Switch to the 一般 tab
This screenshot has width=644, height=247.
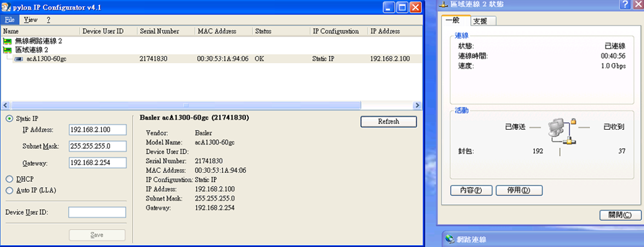[x=455, y=20]
